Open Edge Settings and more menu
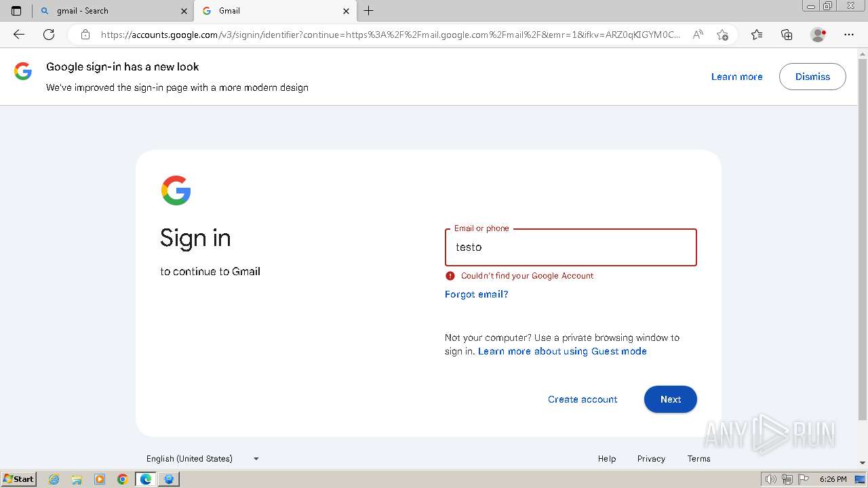 849,35
